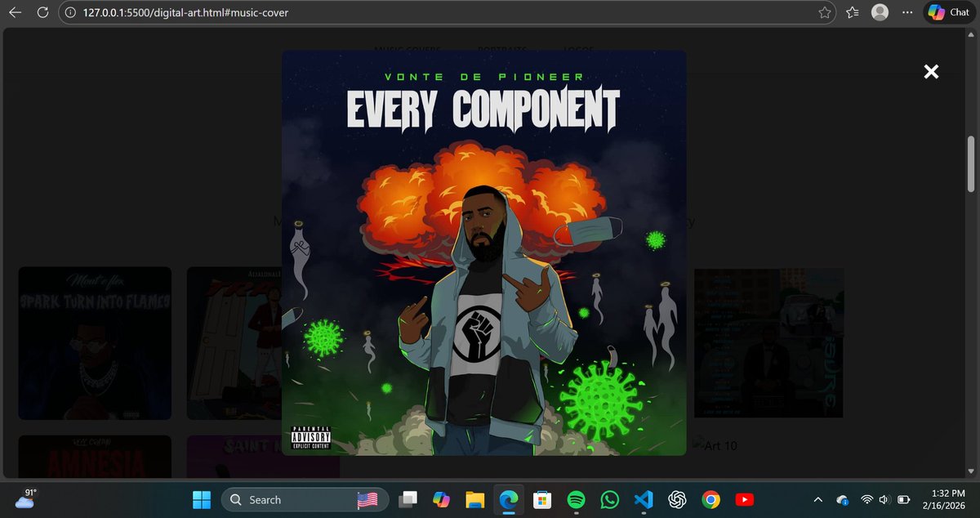Switch to Microsoft Edge on the taskbar
This screenshot has width=980, height=518.
tap(508, 499)
